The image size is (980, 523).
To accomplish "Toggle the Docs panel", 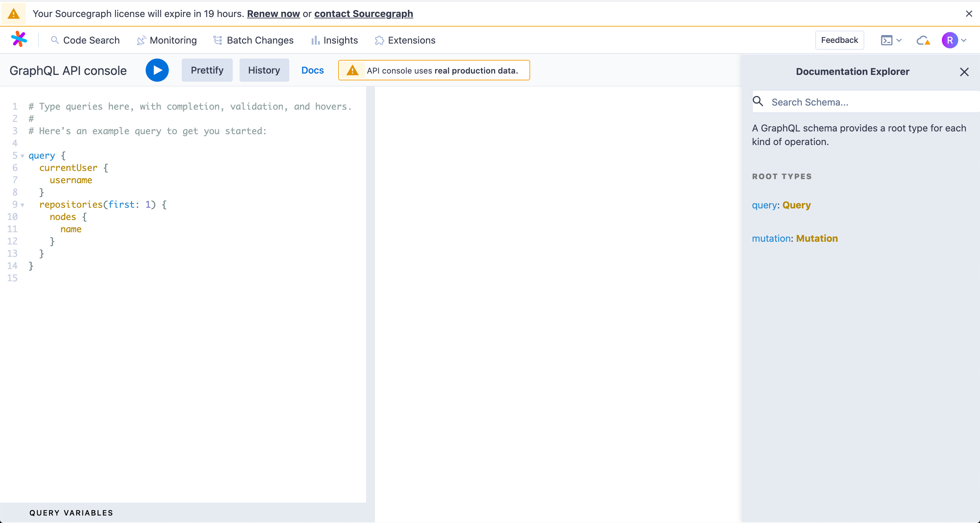I will point(312,70).
